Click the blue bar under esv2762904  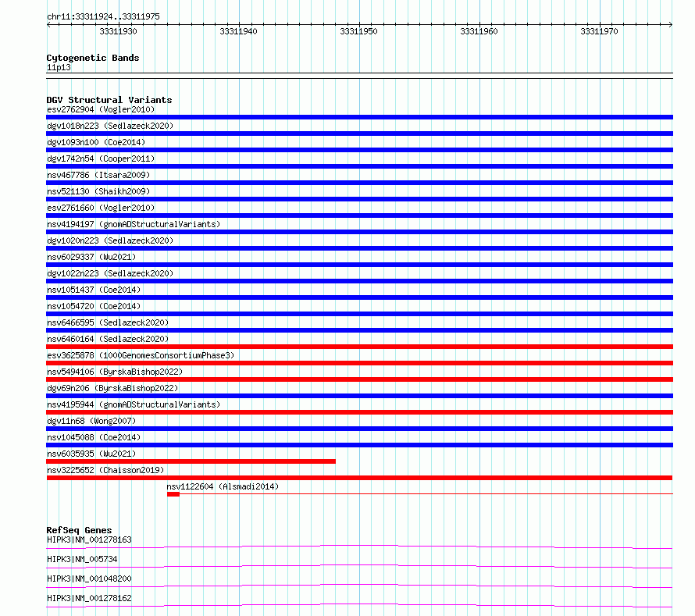click(x=359, y=117)
